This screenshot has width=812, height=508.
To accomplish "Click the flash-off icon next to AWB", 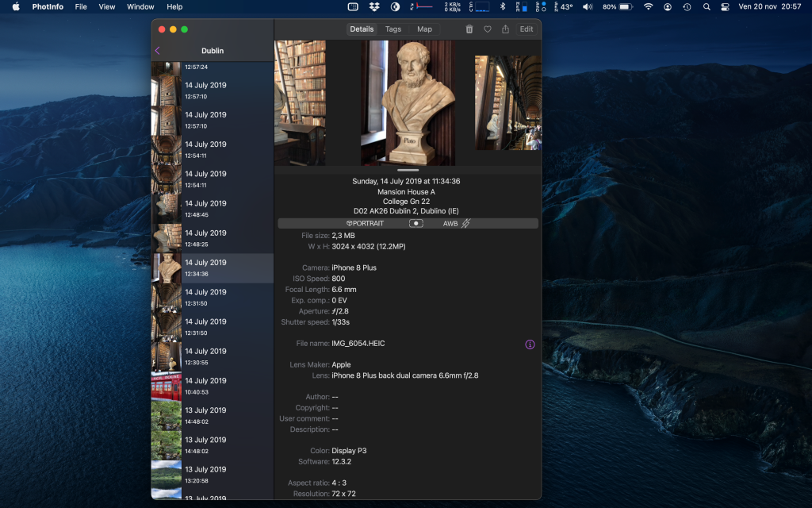I will (x=465, y=224).
